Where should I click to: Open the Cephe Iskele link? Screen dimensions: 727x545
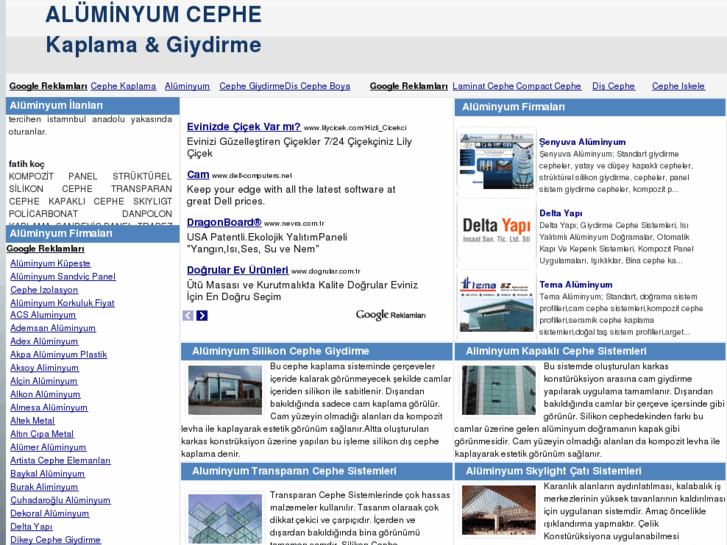pyautogui.click(x=678, y=86)
